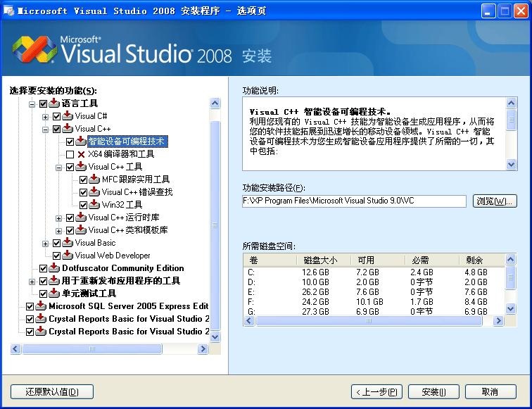Screen dimensions: 532x409
Task: Enable the X64 编译器和工具 checkbox
Action: click(70, 154)
